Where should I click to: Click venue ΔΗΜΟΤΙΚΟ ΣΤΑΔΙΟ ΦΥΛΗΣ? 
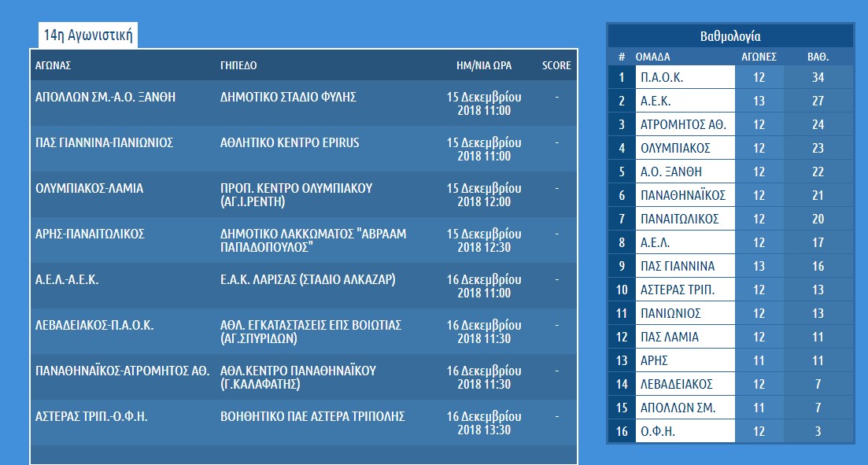point(288,97)
